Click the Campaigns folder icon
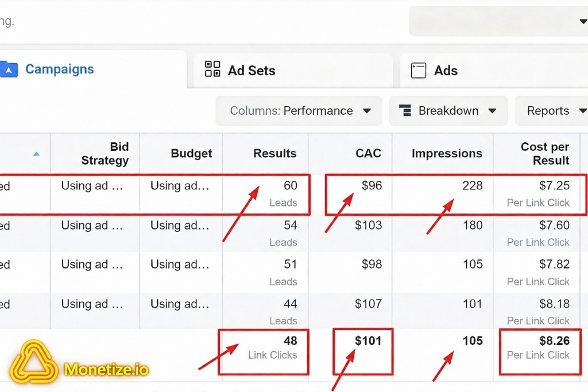 coord(8,69)
